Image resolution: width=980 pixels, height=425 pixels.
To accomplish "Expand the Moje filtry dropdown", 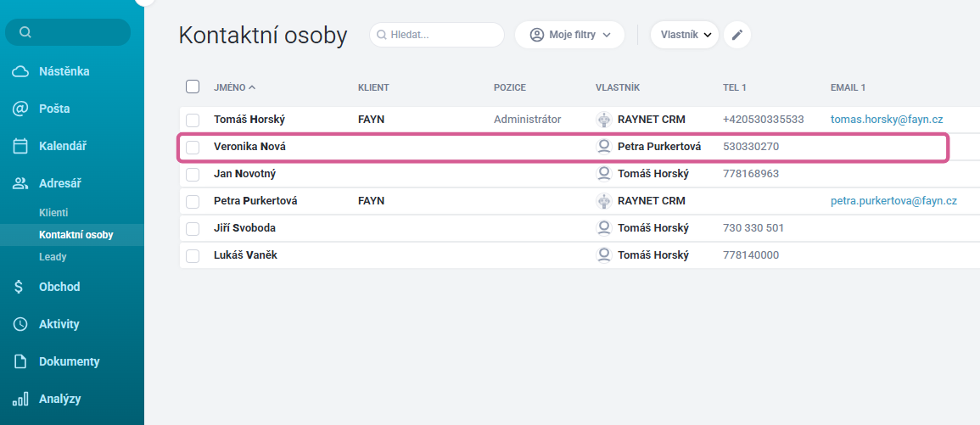I will tap(569, 35).
